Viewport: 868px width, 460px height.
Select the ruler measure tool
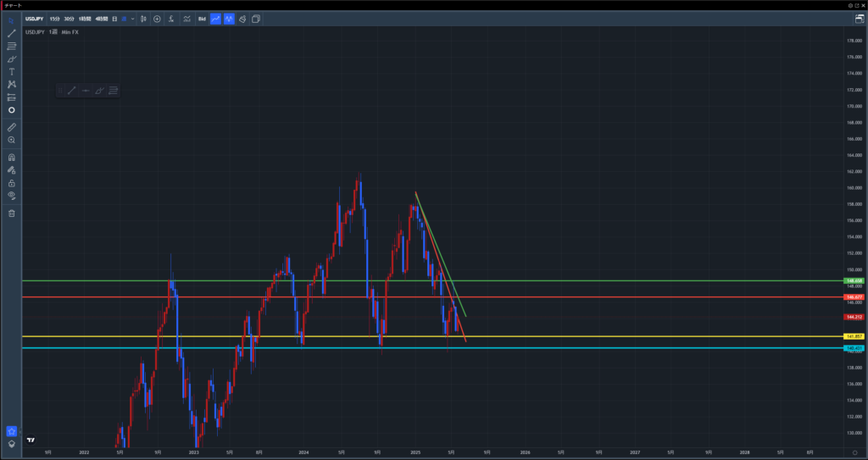(x=11, y=127)
